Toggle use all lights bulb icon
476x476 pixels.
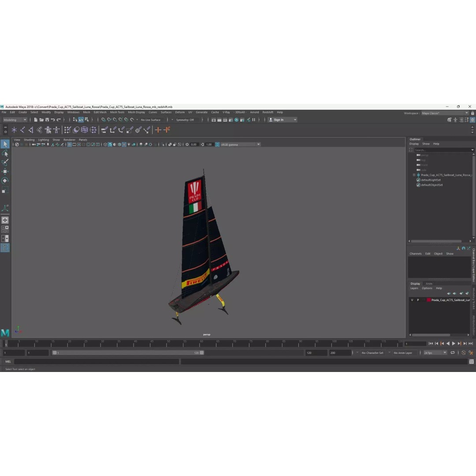[129, 145]
